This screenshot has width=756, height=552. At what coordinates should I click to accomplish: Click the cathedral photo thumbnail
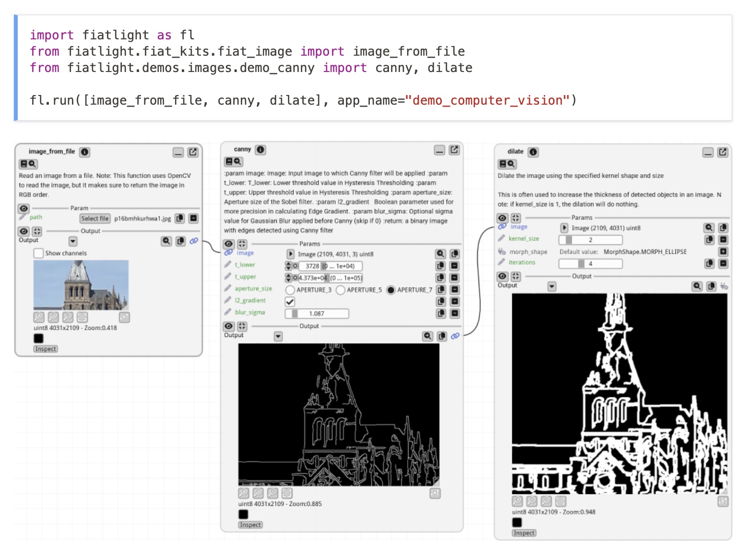81,285
